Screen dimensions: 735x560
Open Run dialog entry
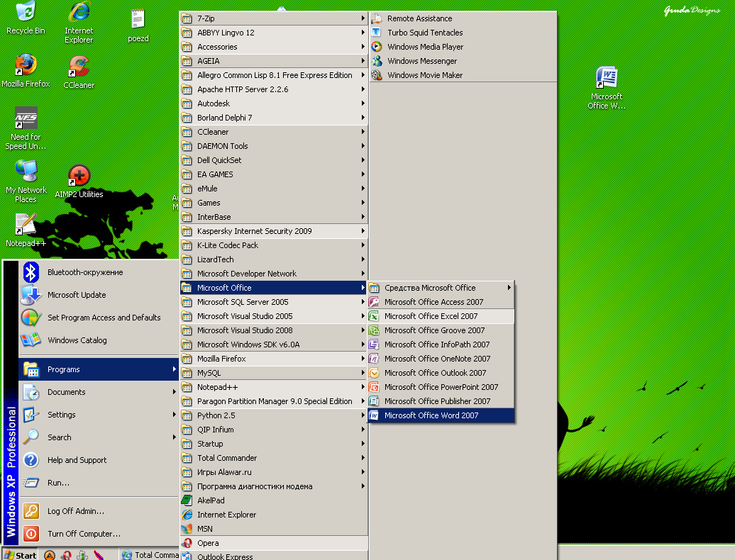[99, 483]
